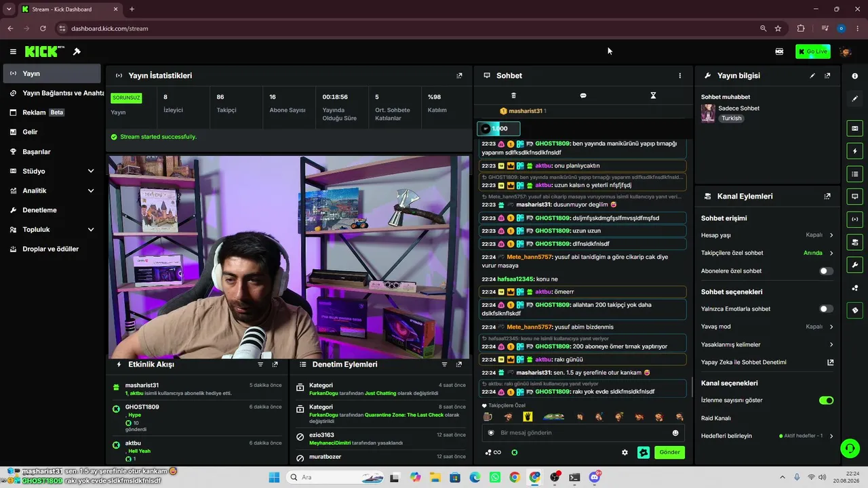Click the info icon in right rail

[x=854, y=76]
